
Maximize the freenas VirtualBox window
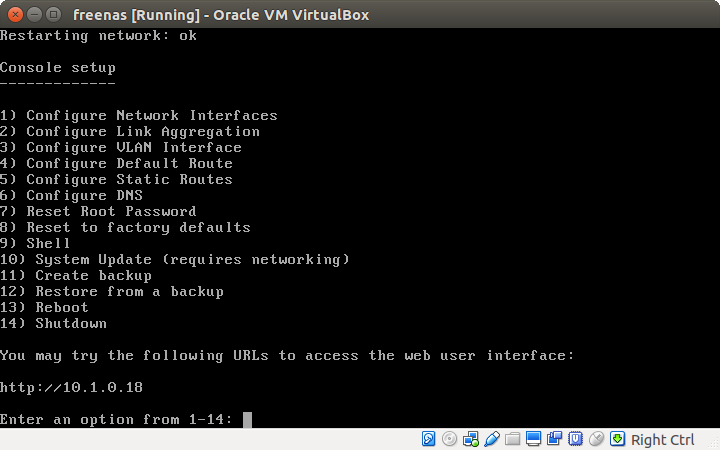54,15
